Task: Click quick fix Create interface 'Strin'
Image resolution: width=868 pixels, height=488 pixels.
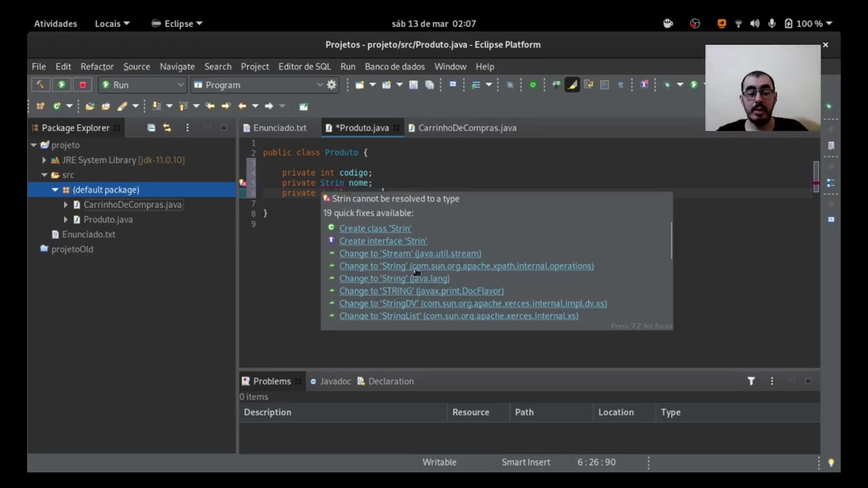Action: (383, 241)
